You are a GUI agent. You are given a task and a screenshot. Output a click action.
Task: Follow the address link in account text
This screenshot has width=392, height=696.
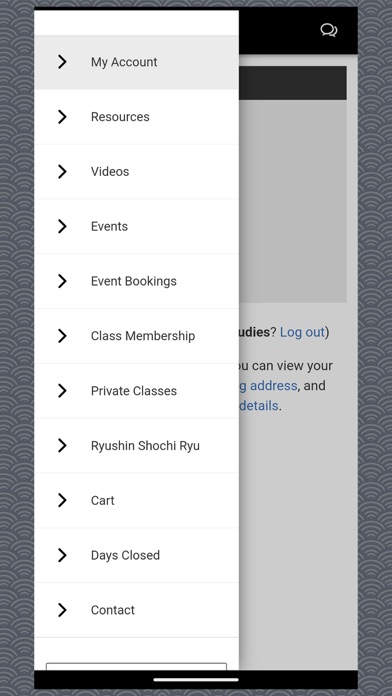(x=268, y=386)
